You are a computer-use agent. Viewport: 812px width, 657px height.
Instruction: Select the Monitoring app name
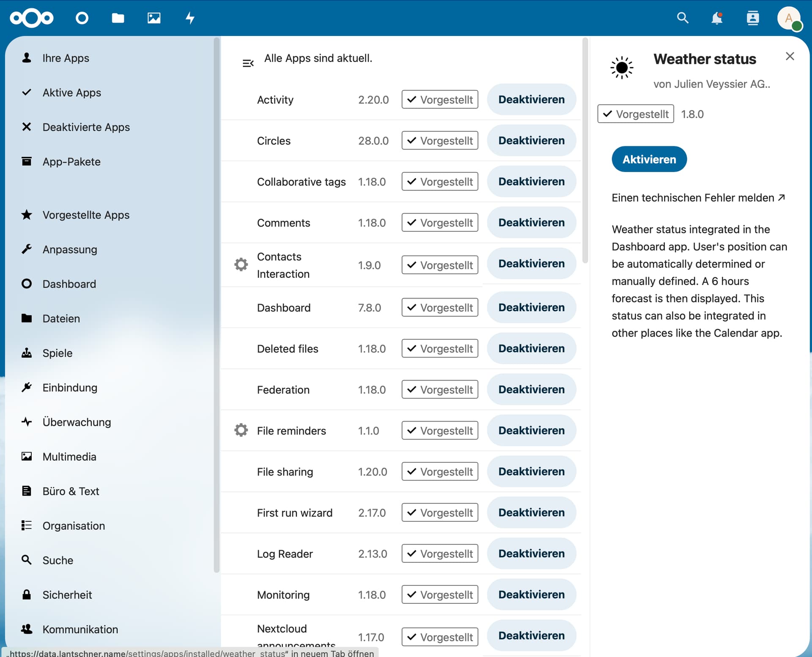tap(283, 595)
